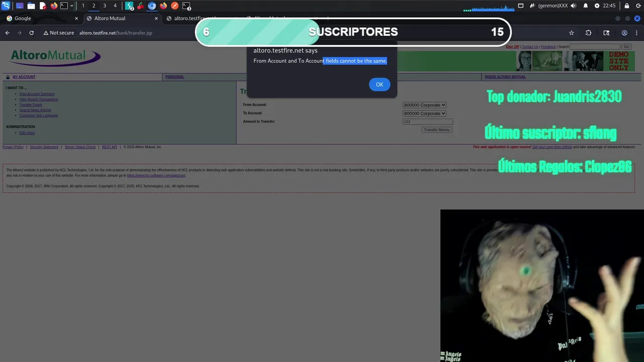
Task: Open the INSIDE ALTORO MUTUAL tab
Action: (505, 77)
